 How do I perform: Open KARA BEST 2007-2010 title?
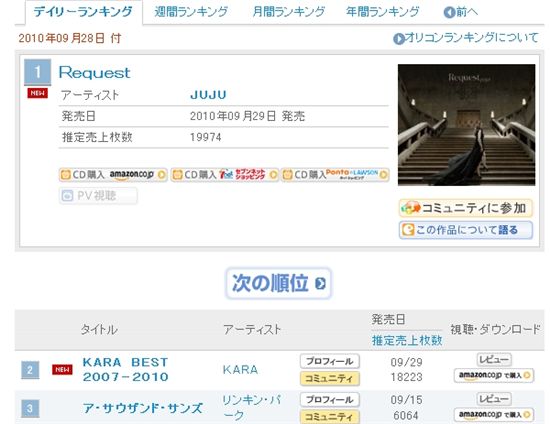(x=126, y=369)
